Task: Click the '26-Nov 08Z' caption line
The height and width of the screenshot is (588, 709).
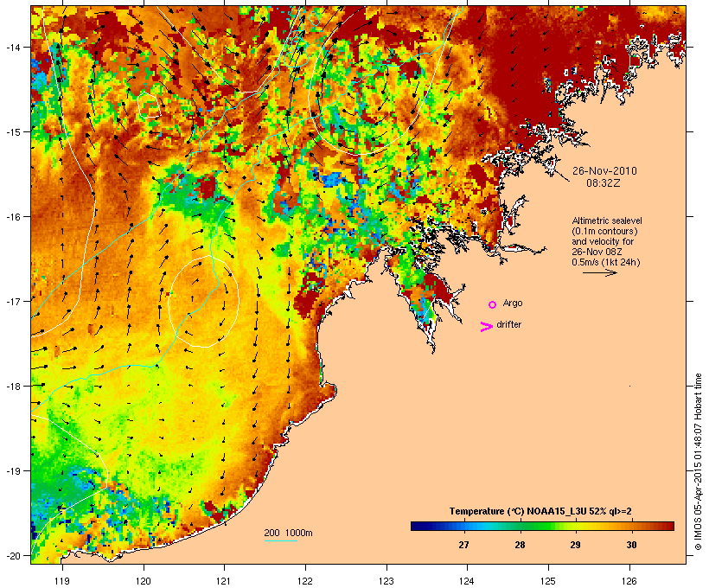Action: point(597,252)
